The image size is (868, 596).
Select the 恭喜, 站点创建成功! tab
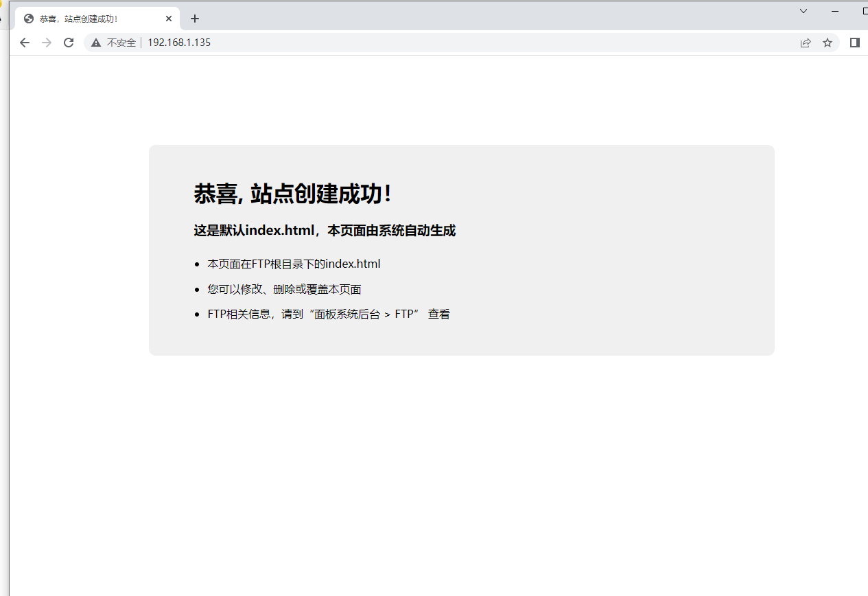97,19
